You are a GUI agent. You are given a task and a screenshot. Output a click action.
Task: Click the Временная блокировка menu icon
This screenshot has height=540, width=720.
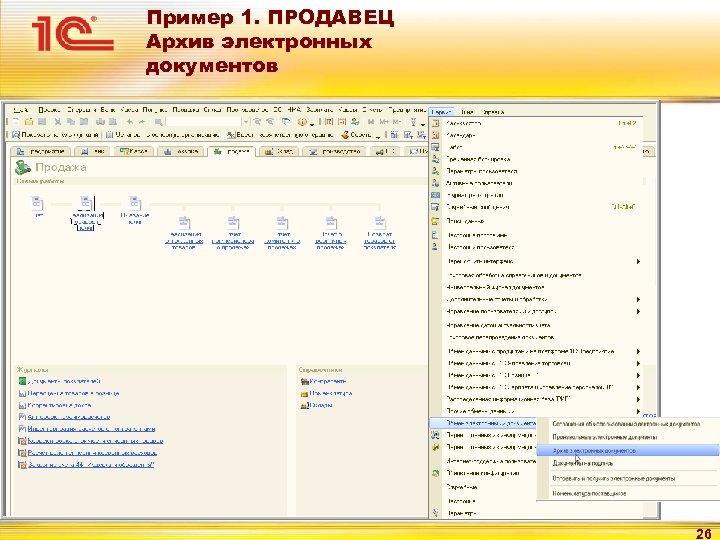click(x=435, y=159)
